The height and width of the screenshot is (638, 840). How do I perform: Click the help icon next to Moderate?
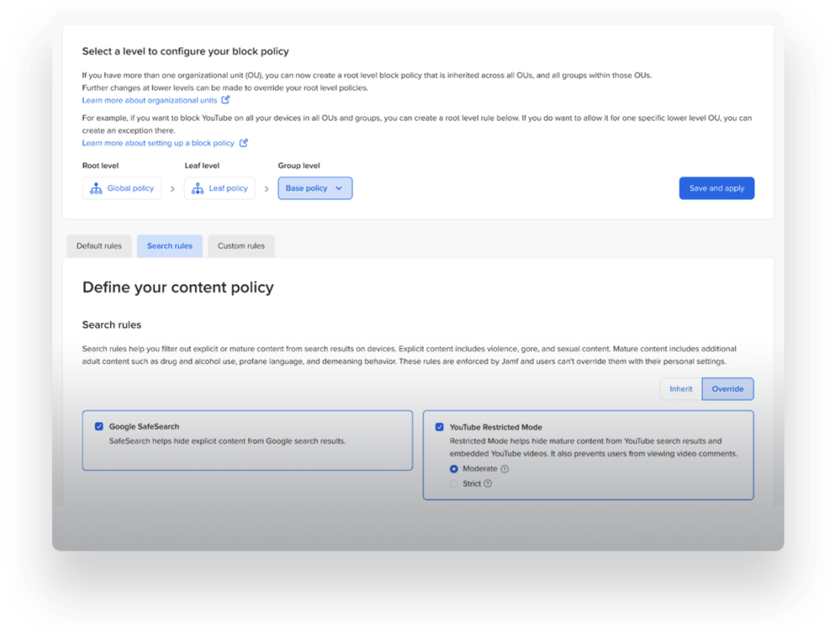(x=505, y=469)
